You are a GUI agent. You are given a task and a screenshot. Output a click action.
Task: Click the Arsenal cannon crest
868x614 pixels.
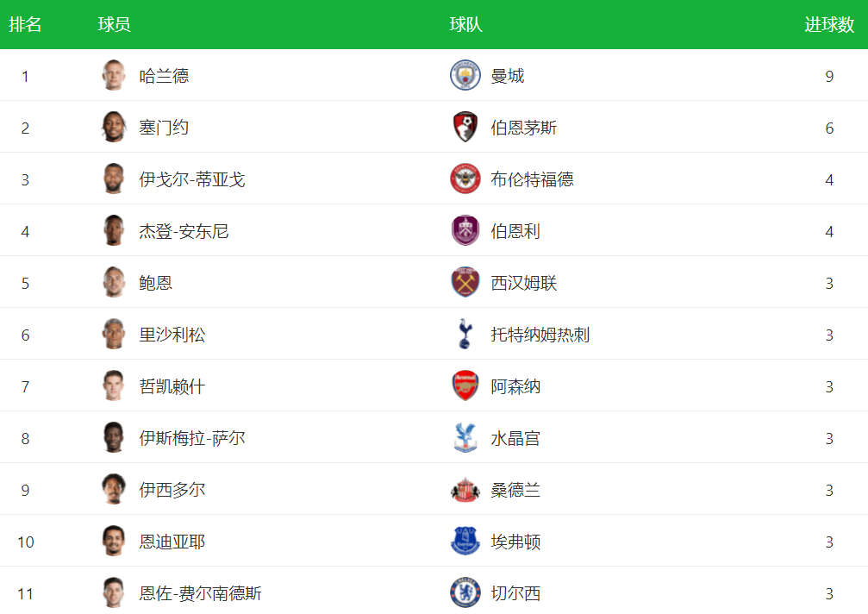pos(465,386)
